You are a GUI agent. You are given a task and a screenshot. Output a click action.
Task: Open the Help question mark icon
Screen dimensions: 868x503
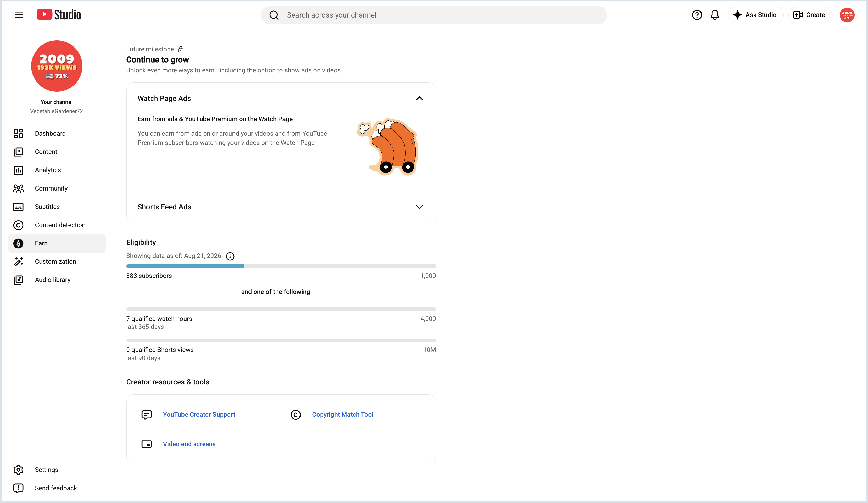pyautogui.click(x=697, y=15)
